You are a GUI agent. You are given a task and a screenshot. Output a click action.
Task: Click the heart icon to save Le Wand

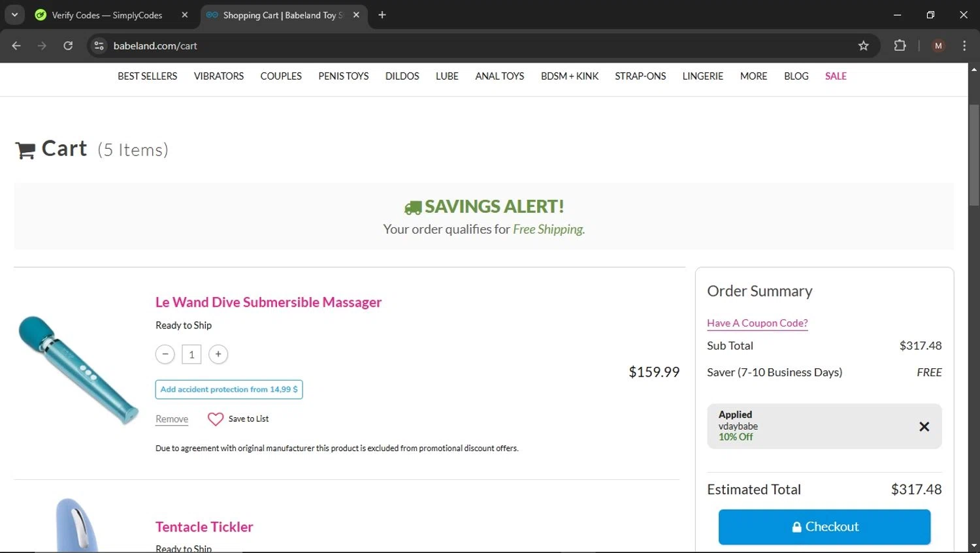click(x=216, y=419)
